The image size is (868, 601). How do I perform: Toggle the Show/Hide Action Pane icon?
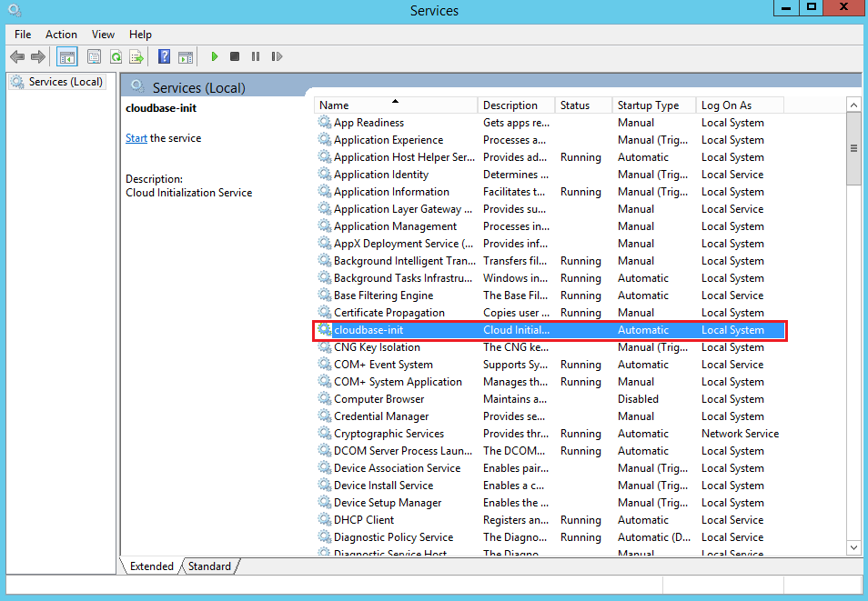[x=186, y=56]
